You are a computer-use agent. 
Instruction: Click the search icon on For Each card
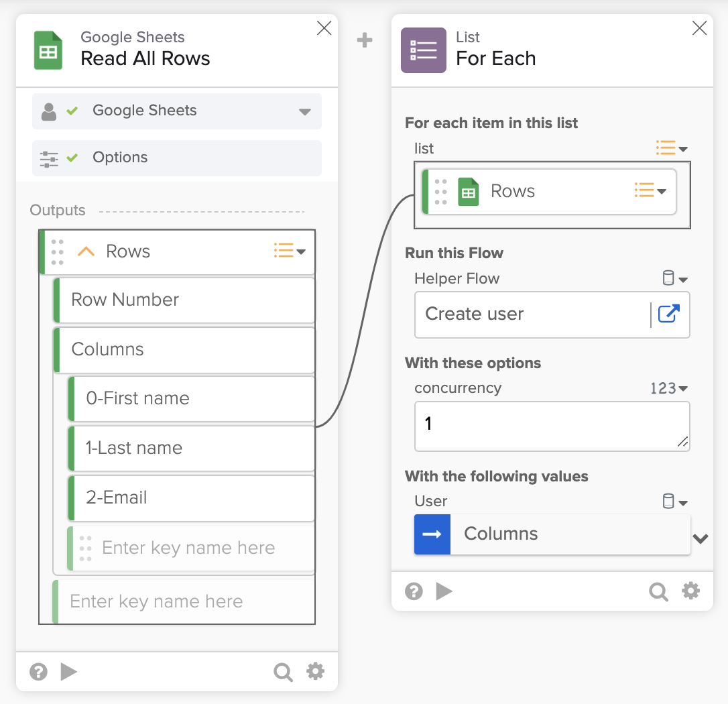(658, 591)
